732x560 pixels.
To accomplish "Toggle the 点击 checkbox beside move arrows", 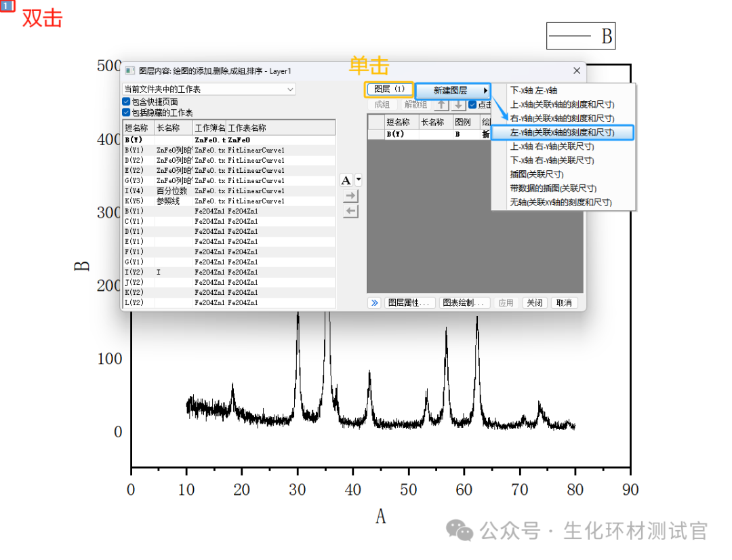I will tap(472, 104).
